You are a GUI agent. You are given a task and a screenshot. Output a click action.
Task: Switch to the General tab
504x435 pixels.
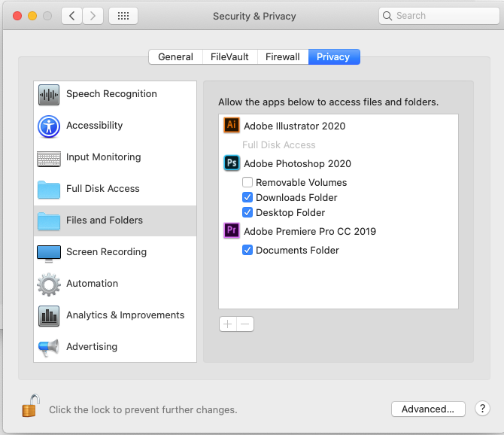coord(175,57)
